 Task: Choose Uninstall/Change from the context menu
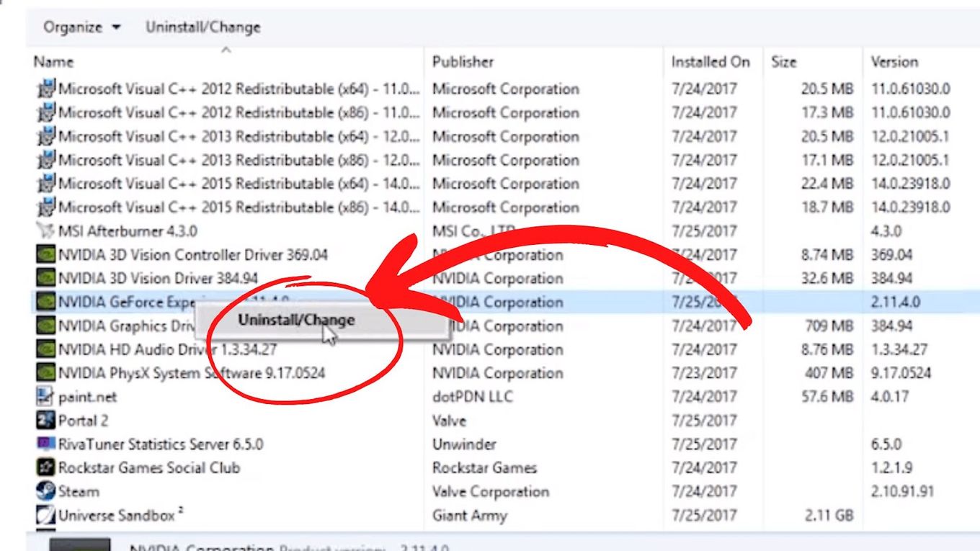pyautogui.click(x=297, y=320)
